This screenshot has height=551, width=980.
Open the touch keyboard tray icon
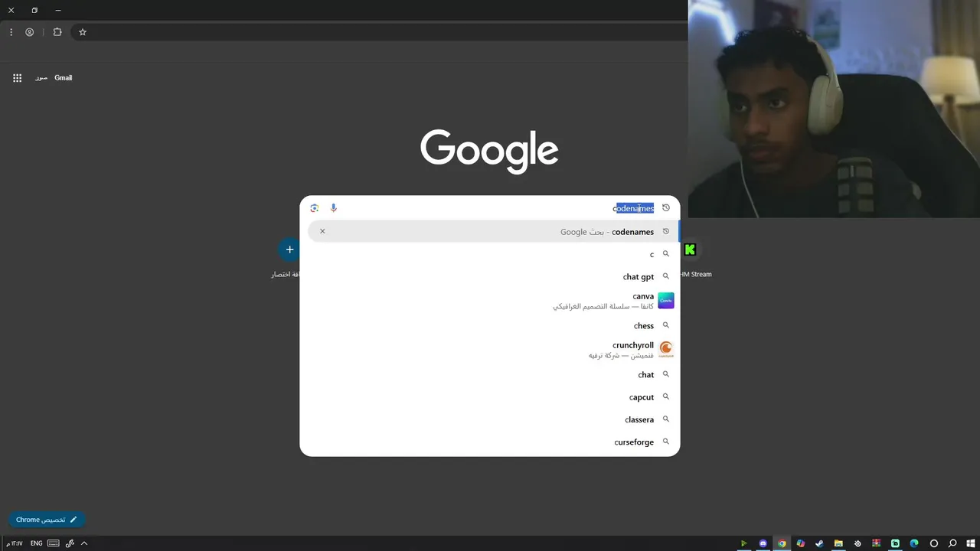pyautogui.click(x=54, y=543)
